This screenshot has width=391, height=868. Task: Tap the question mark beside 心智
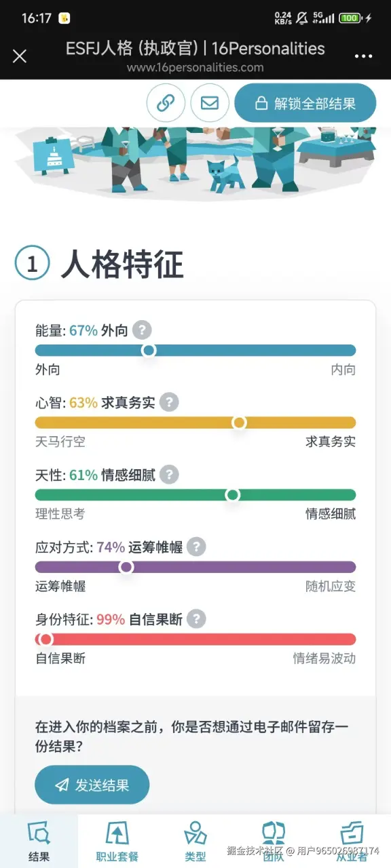(168, 402)
